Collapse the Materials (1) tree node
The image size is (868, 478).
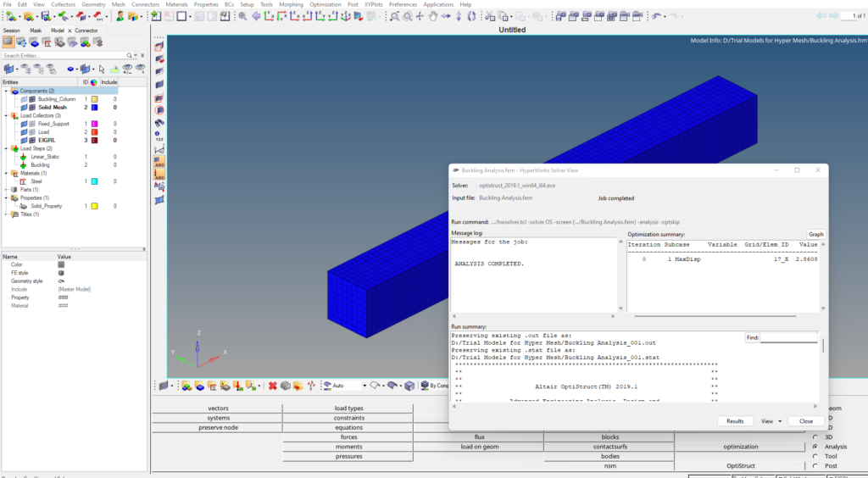(6, 173)
